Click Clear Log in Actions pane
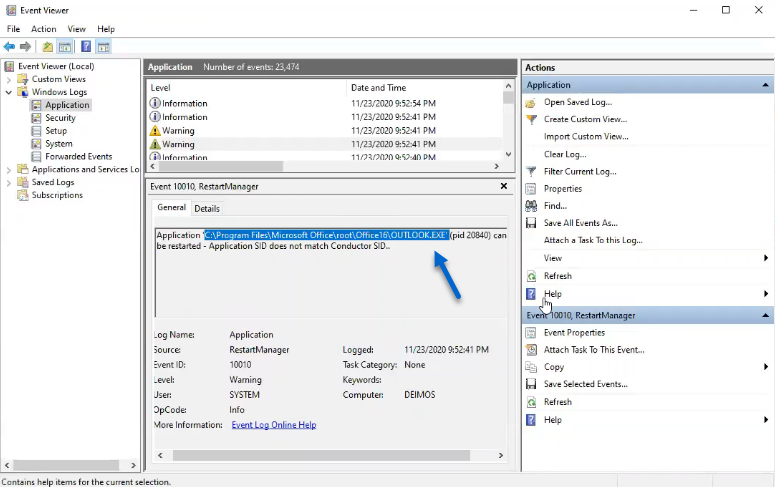Screen dimensions: 775x487 (x=565, y=154)
